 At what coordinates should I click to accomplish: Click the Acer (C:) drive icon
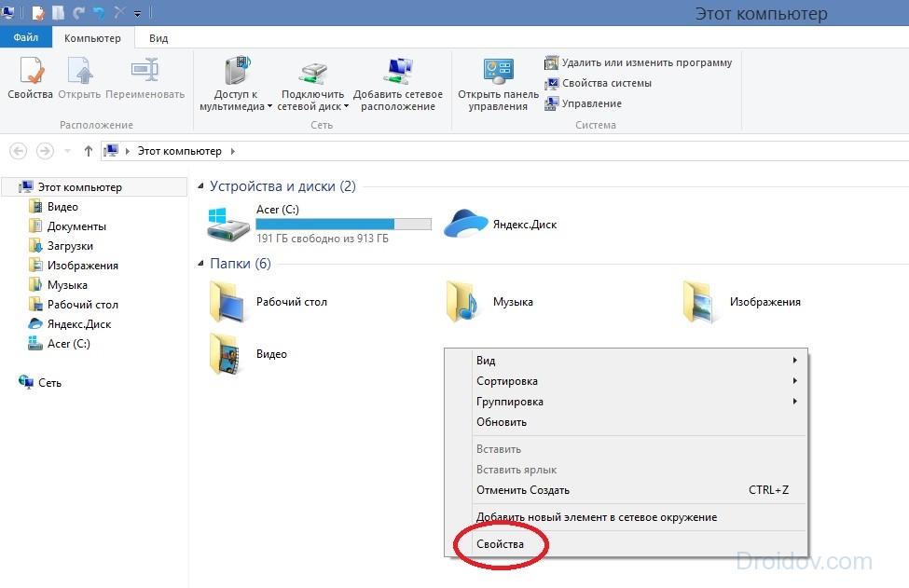click(228, 224)
